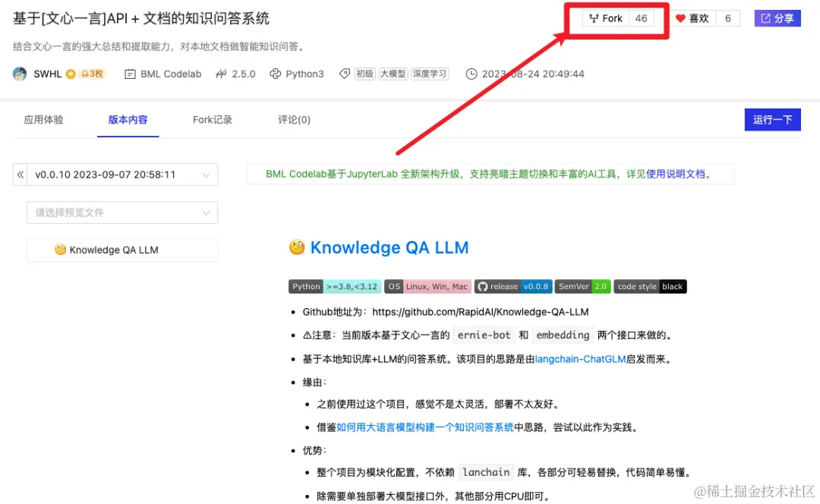Click the emoji icon before heading
The width and height of the screenshot is (820, 504).
pyautogui.click(x=297, y=247)
